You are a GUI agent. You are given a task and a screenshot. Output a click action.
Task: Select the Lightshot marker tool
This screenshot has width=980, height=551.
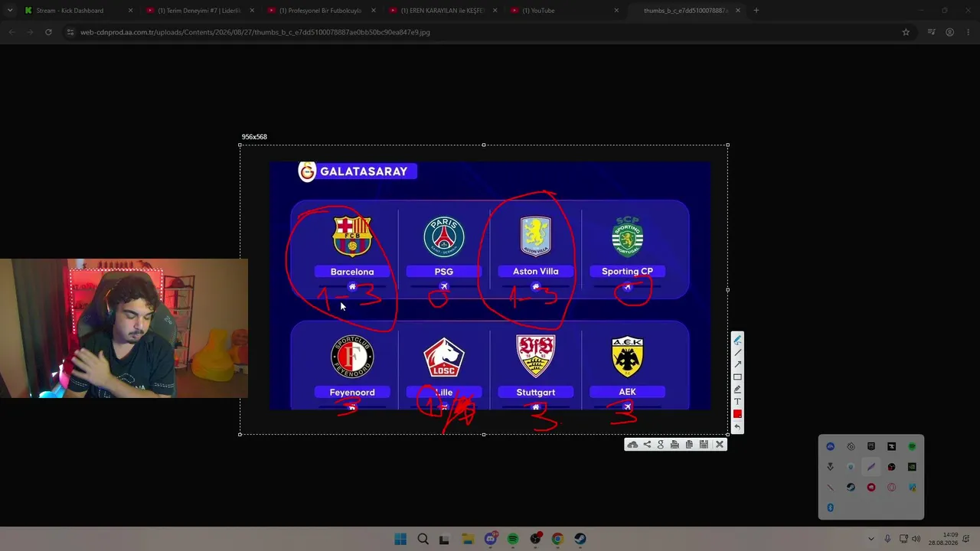click(x=737, y=390)
